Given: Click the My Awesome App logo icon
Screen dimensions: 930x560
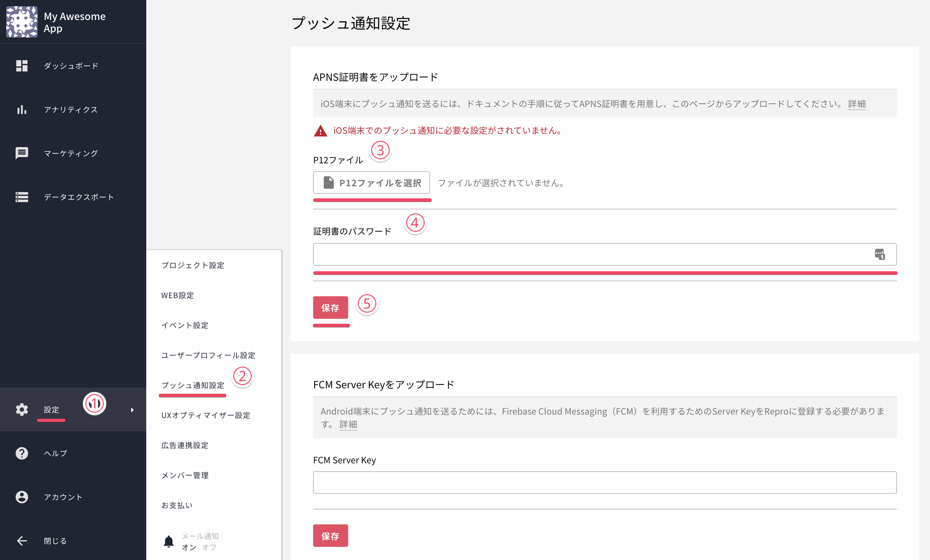Looking at the screenshot, I should [22, 22].
